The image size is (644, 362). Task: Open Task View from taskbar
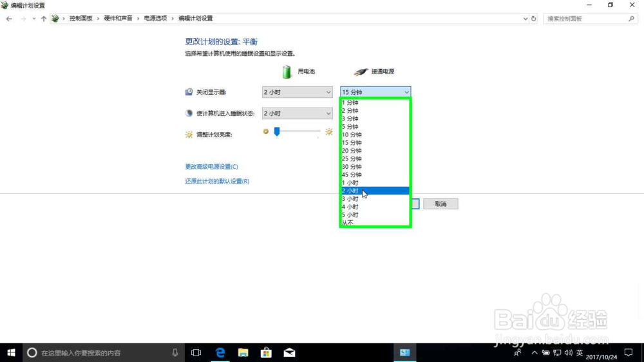click(196, 352)
